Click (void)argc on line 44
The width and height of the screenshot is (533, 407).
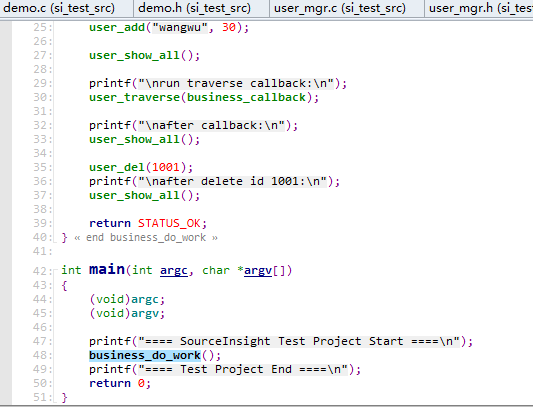(124, 300)
